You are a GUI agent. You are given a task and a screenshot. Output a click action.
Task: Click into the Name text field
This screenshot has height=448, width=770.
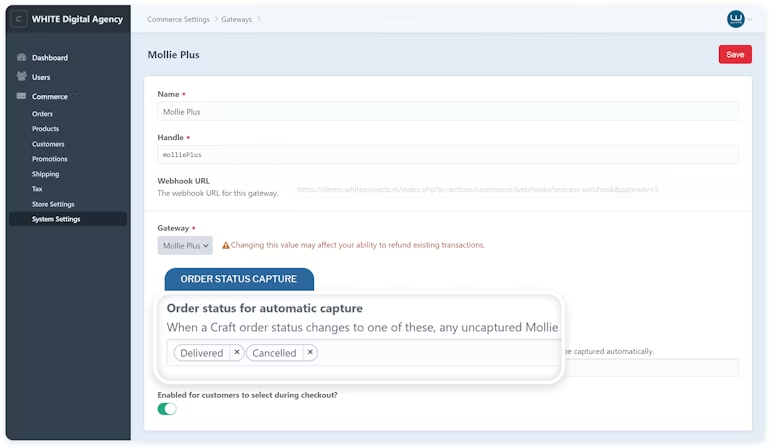(448, 112)
